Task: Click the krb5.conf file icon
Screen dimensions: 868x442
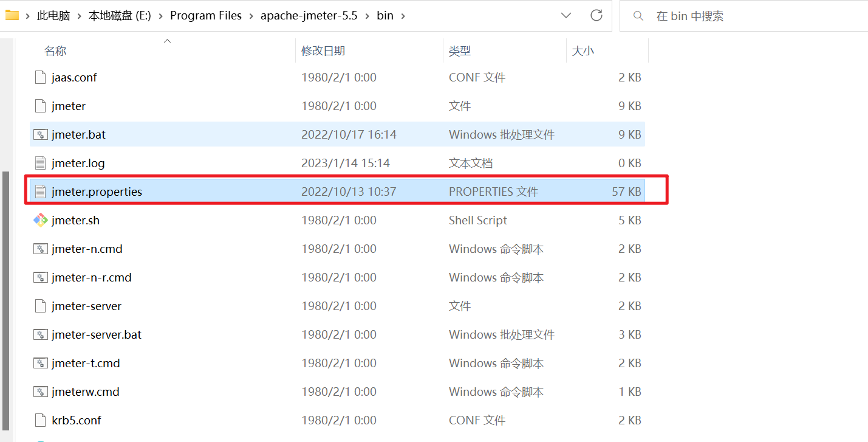Action: tap(40, 420)
